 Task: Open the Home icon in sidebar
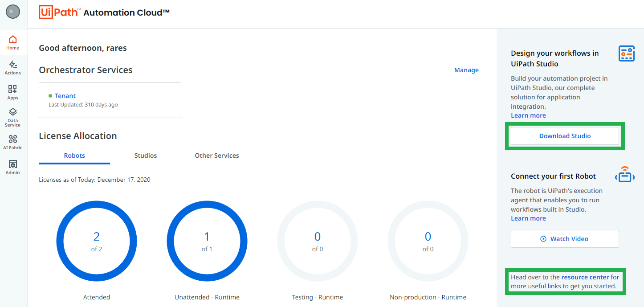click(x=13, y=42)
